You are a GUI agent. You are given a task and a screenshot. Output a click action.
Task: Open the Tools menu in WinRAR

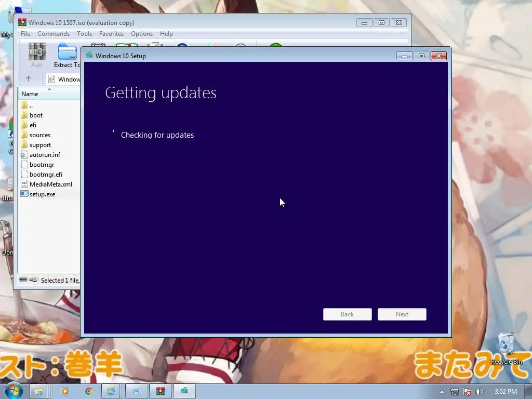[84, 34]
